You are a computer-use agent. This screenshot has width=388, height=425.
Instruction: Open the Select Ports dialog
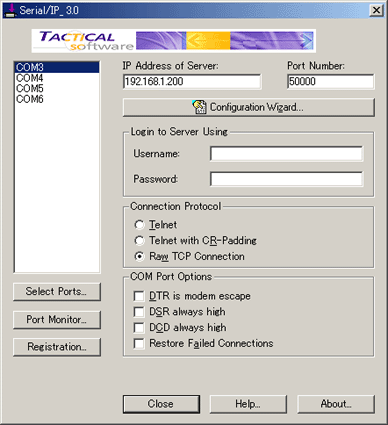57,292
